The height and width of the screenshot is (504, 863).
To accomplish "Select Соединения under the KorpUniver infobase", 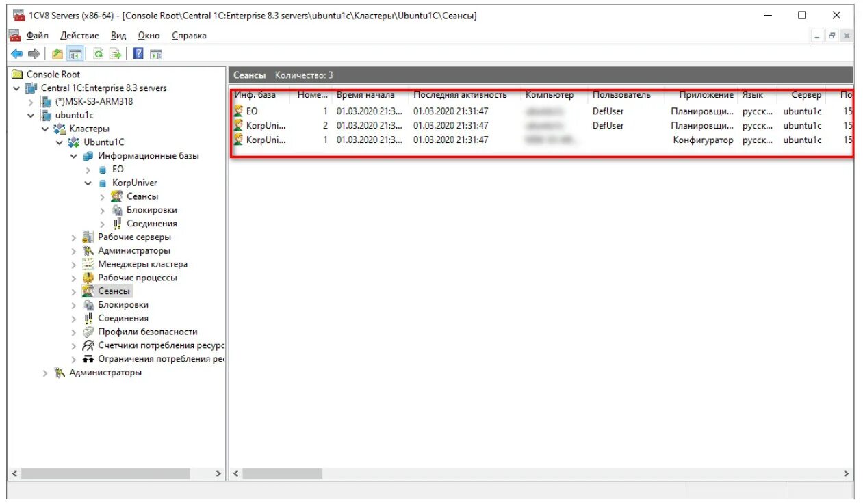I will [x=151, y=224].
